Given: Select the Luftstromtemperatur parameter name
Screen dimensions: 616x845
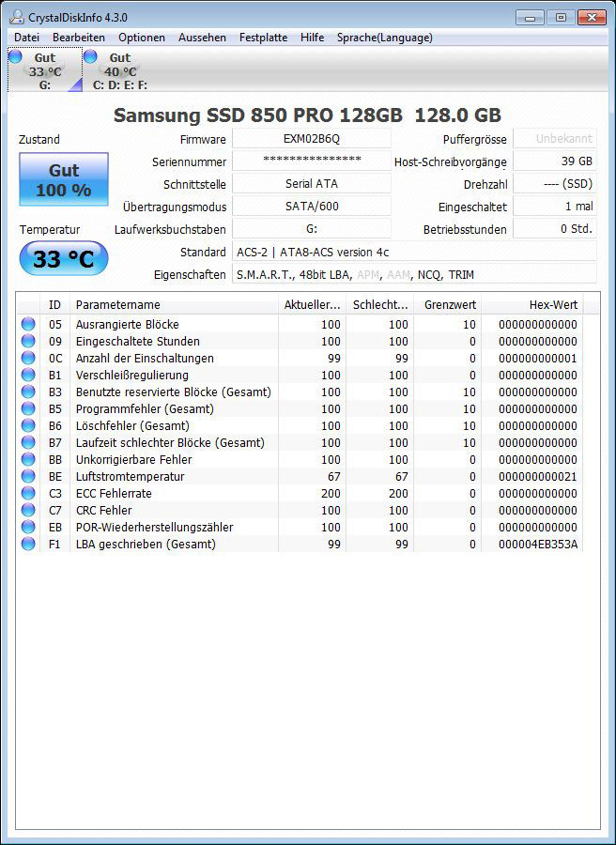Looking at the screenshot, I should [x=130, y=476].
